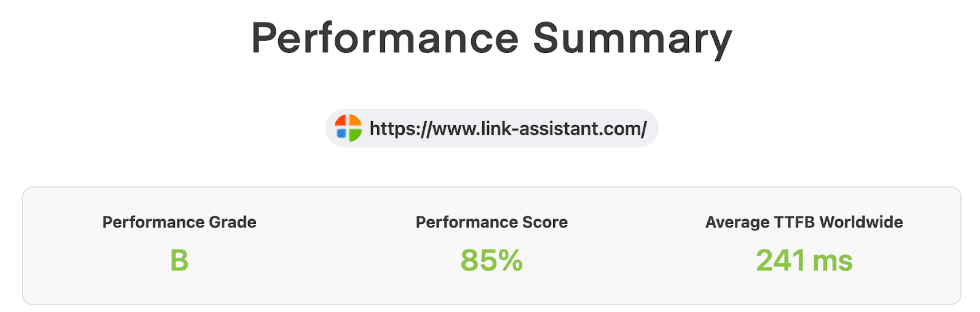This screenshot has height=312, width=980.
Task: Click the word Summary in the title
Action: pos(632,39)
